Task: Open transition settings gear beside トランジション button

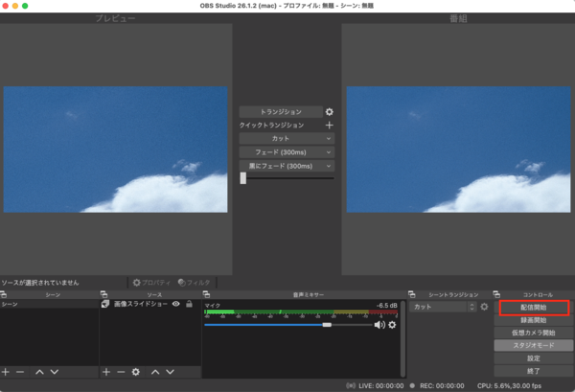Action: tap(330, 112)
